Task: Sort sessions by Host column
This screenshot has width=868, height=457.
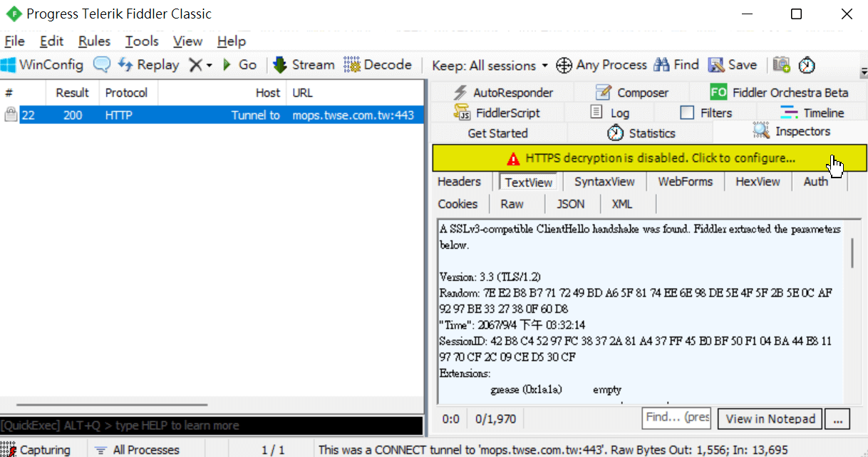Action: coord(222,93)
